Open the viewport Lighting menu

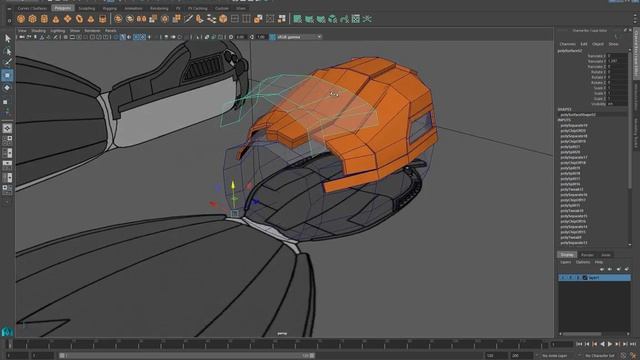[x=58, y=31]
